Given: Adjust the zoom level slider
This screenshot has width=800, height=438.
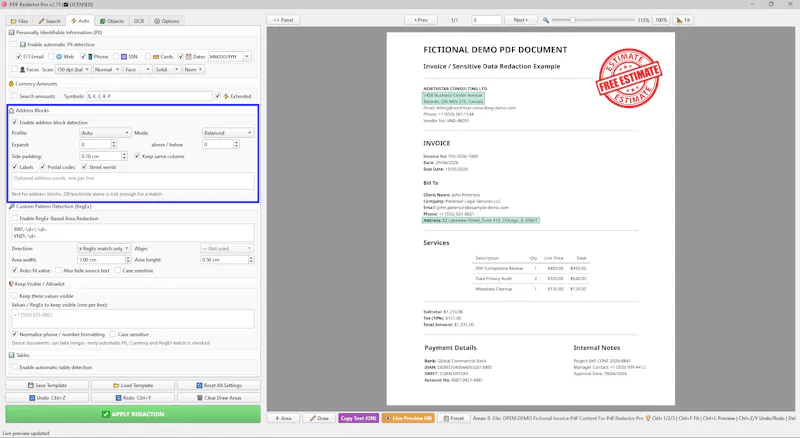Looking at the screenshot, I should [x=572, y=20].
